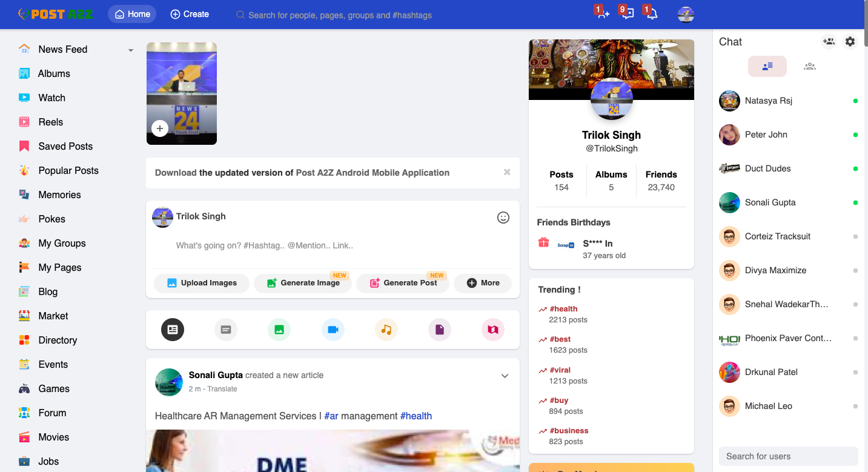Image resolution: width=868 pixels, height=472 pixels.
Task: Open Albums from the sidebar
Action: 54,73
